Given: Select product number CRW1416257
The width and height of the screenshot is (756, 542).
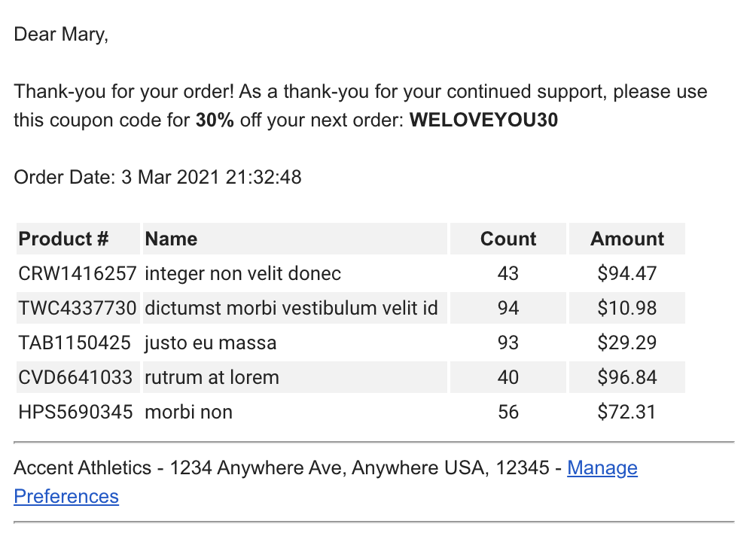Looking at the screenshot, I should [78, 273].
